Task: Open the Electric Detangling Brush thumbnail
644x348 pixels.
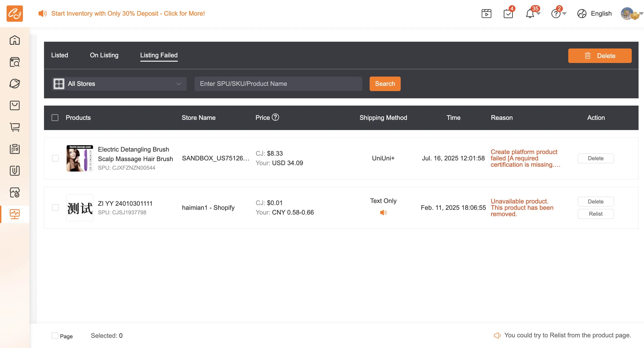Action: click(80, 158)
